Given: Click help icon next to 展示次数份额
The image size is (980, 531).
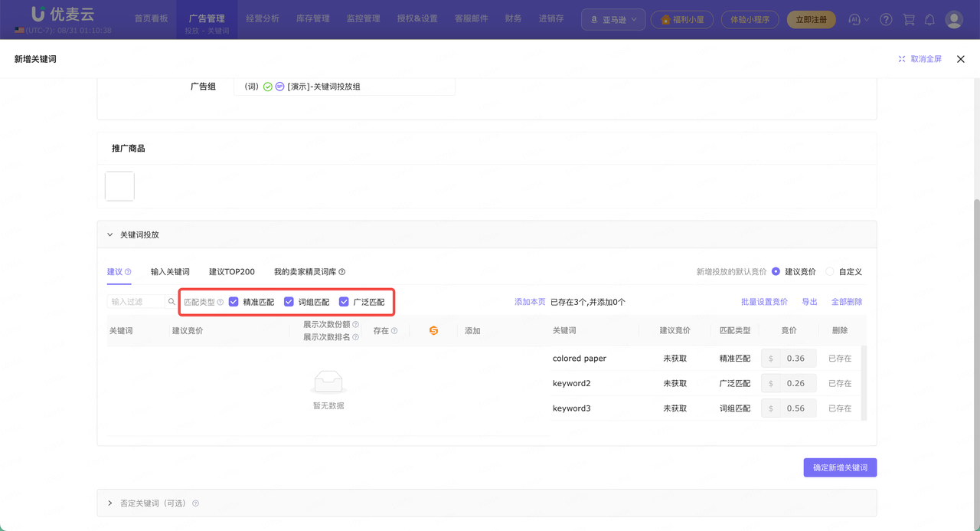Looking at the screenshot, I should click(355, 325).
